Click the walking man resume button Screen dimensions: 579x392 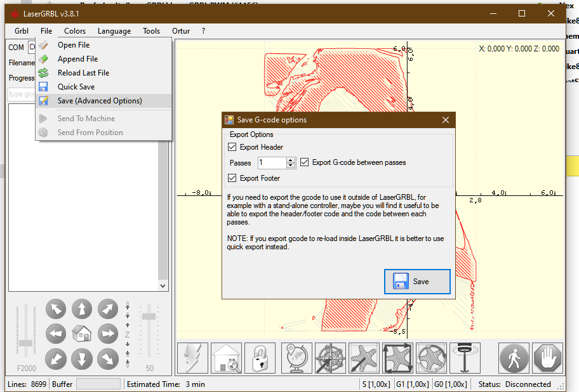point(514,358)
